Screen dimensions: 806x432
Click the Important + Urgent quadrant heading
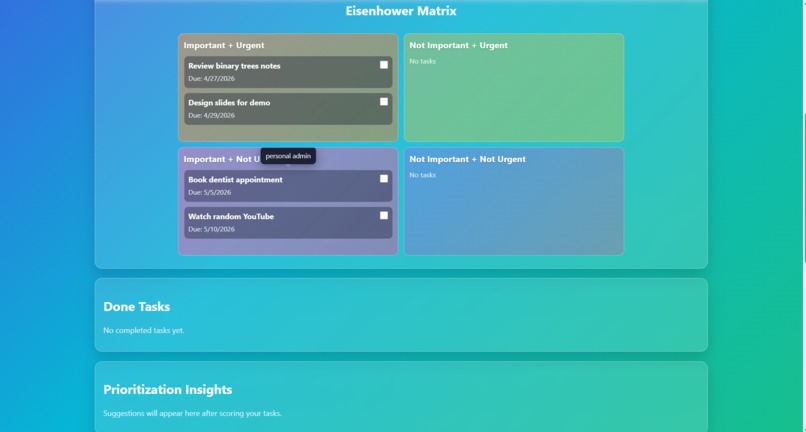coord(224,45)
